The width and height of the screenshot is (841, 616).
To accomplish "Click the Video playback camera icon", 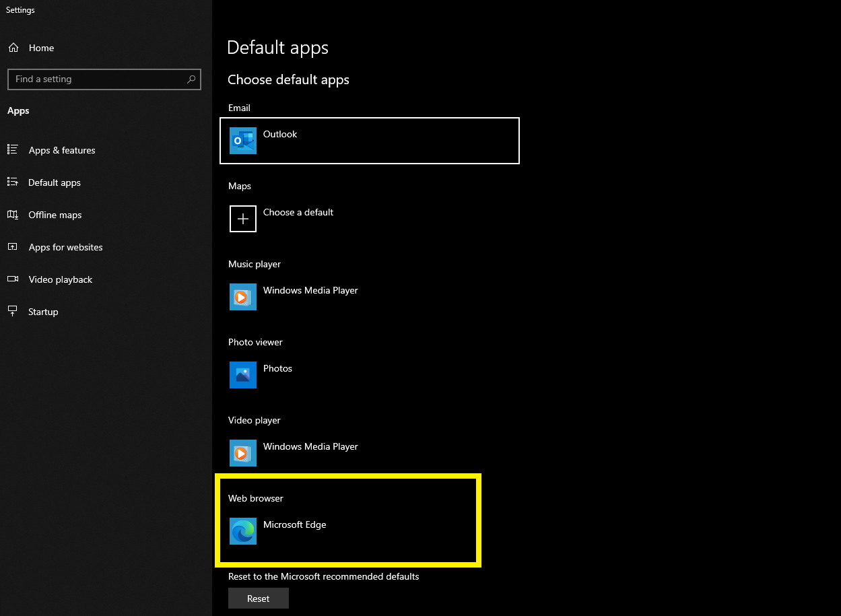I will (13, 279).
